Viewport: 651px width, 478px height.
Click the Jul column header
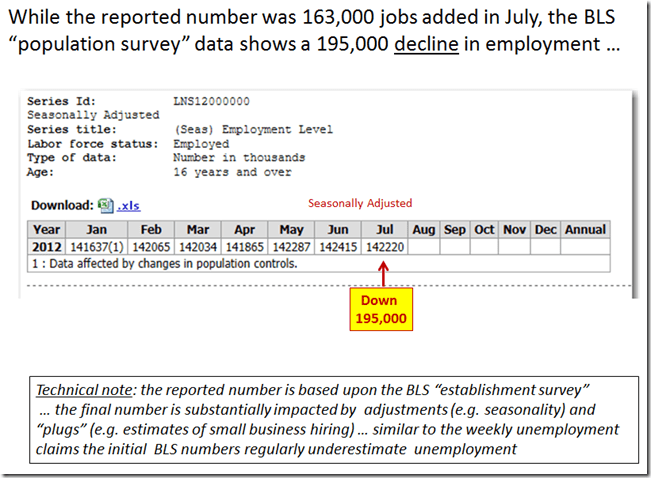click(385, 230)
